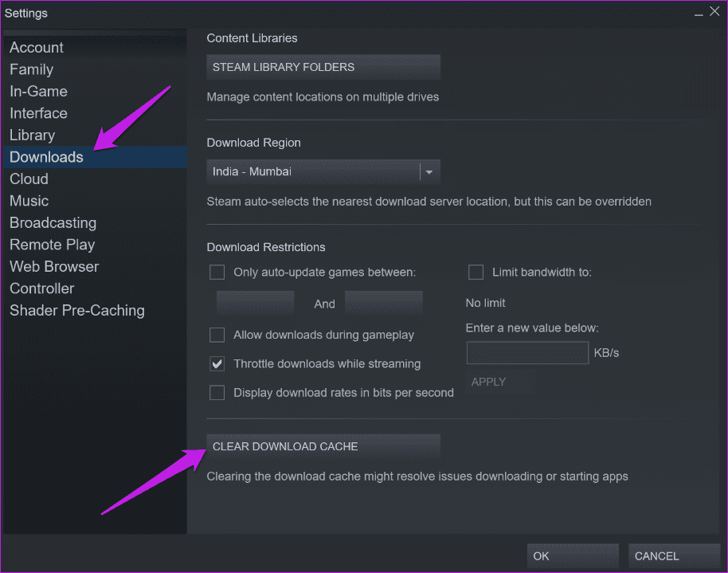Enable auto-update games between scheduled hours
Image resolution: width=728 pixels, height=573 pixels.
(x=217, y=272)
